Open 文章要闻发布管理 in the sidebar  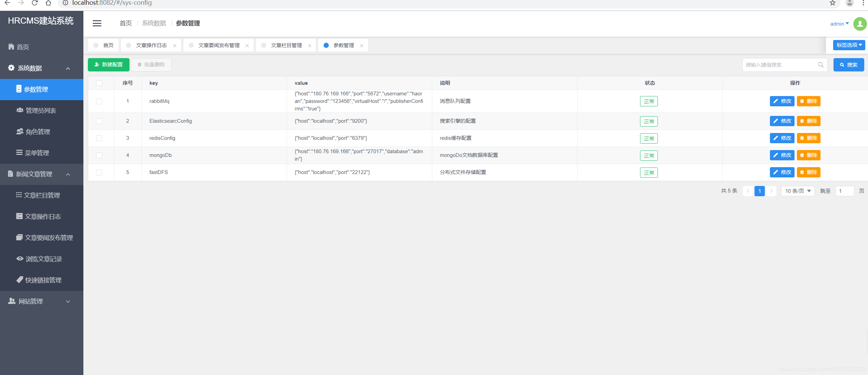click(42, 238)
